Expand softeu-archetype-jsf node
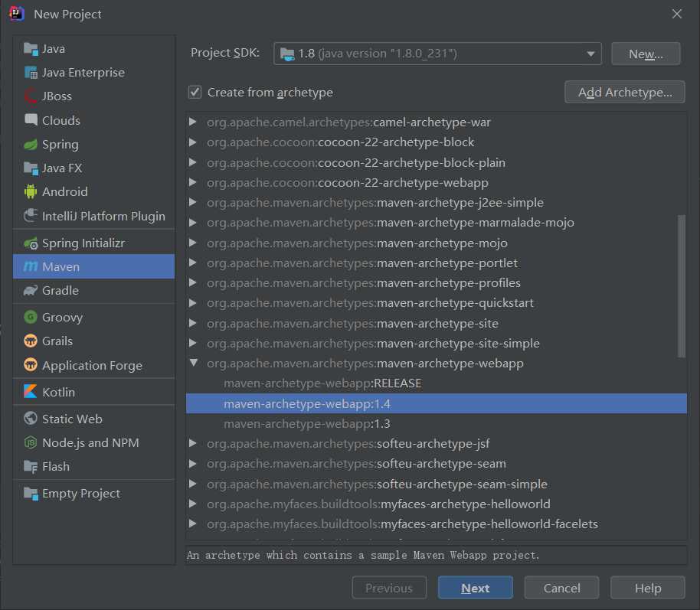The width and height of the screenshot is (700, 610). (x=193, y=444)
